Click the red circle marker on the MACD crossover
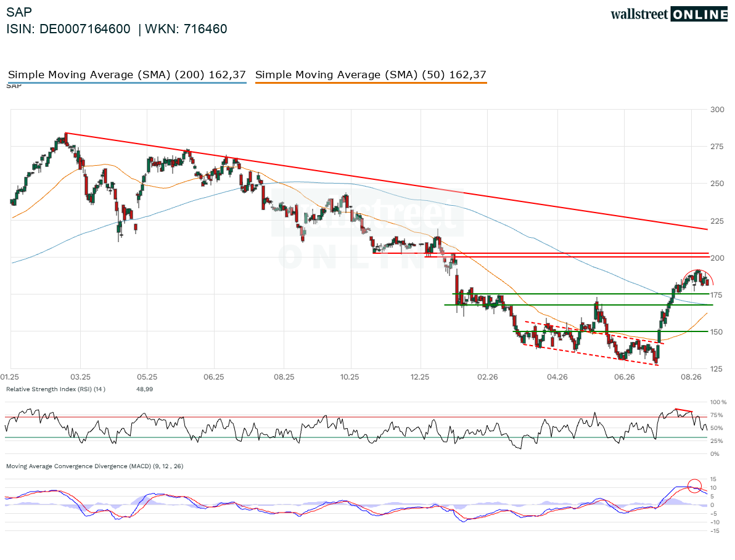This screenshot has height=560, width=735. tap(695, 486)
